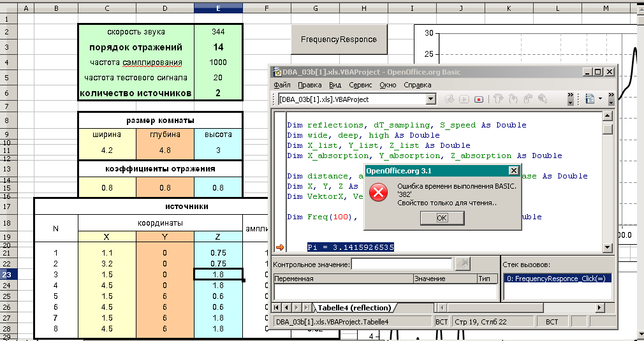Click the Step Out icon
Screen dimensions: 644x341
coord(528,99)
